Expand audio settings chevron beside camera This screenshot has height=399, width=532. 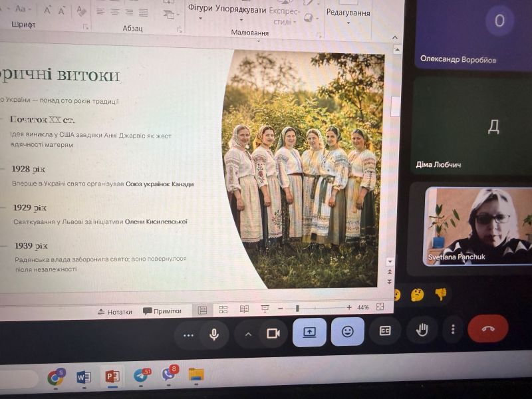coord(248,334)
